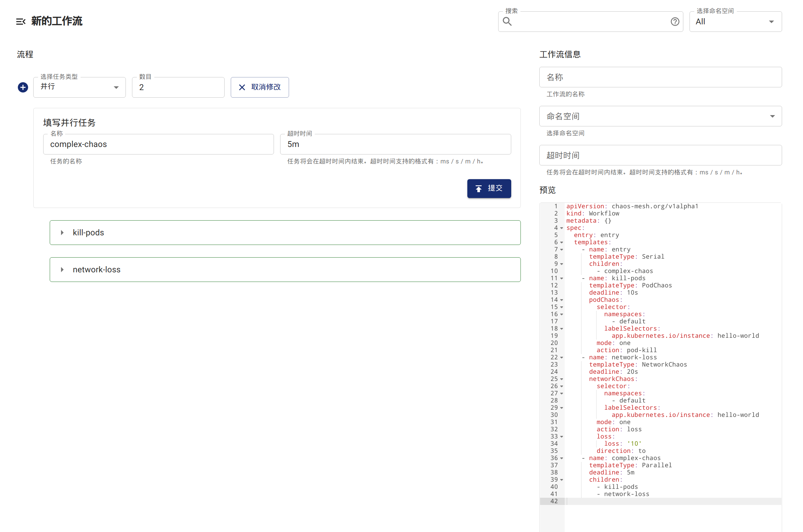Click the highlighted line 42 in YAML preview

point(651,501)
